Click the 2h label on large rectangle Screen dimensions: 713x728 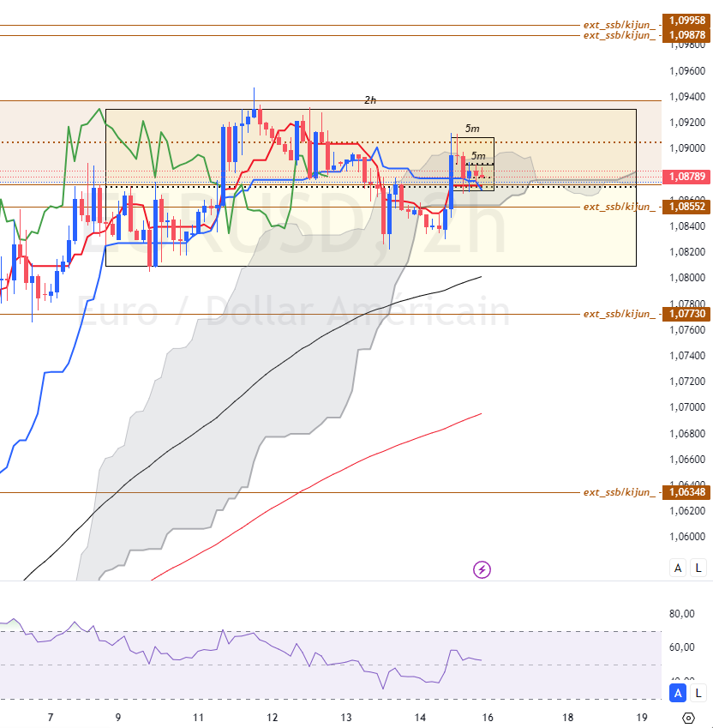[370, 99]
